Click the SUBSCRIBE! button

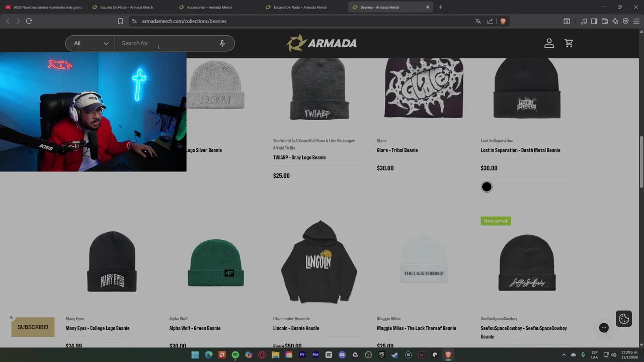point(33,327)
